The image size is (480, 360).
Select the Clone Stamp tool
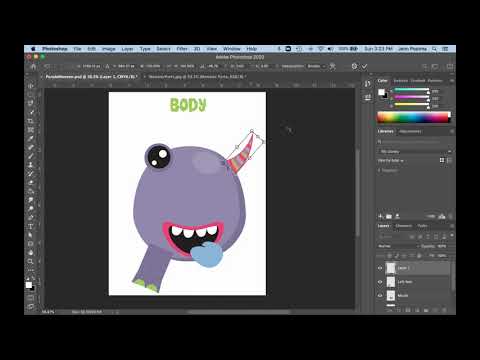click(x=31, y=165)
